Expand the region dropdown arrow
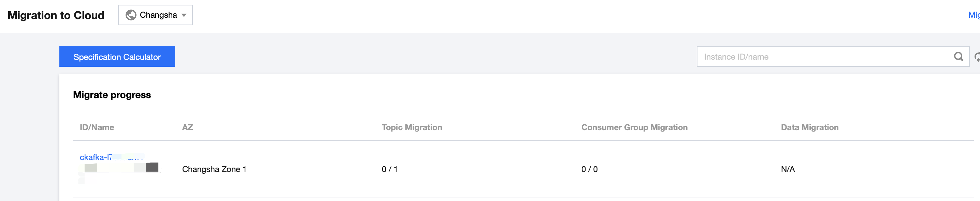 [x=184, y=15]
